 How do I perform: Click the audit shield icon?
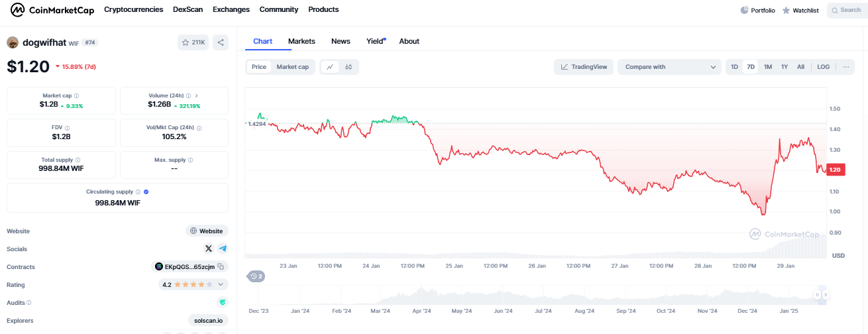[223, 302]
